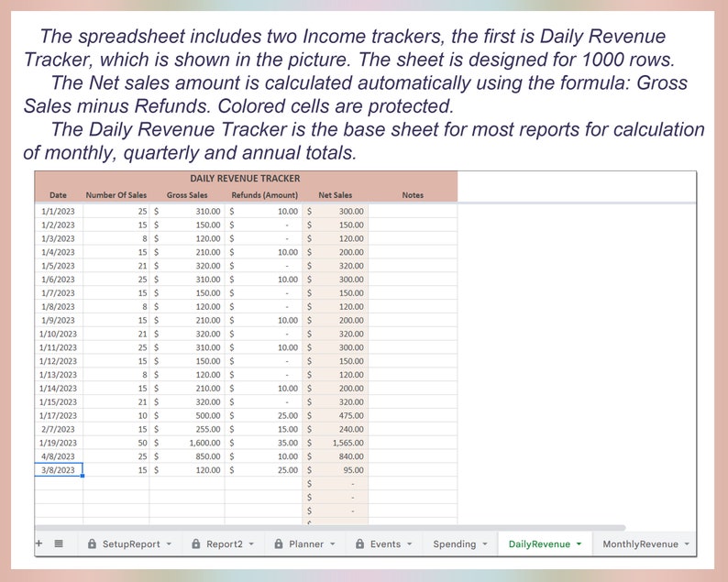Select net sales cell showing 1,565.00
Image resolution: width=728 pixels, height=582 pixels.
336,443
